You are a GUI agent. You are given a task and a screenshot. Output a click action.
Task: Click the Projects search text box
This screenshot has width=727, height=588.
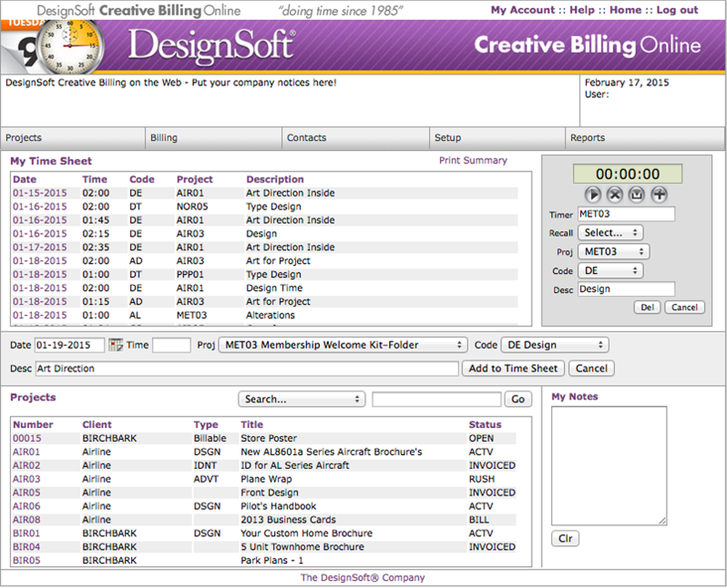pos(436,399)
